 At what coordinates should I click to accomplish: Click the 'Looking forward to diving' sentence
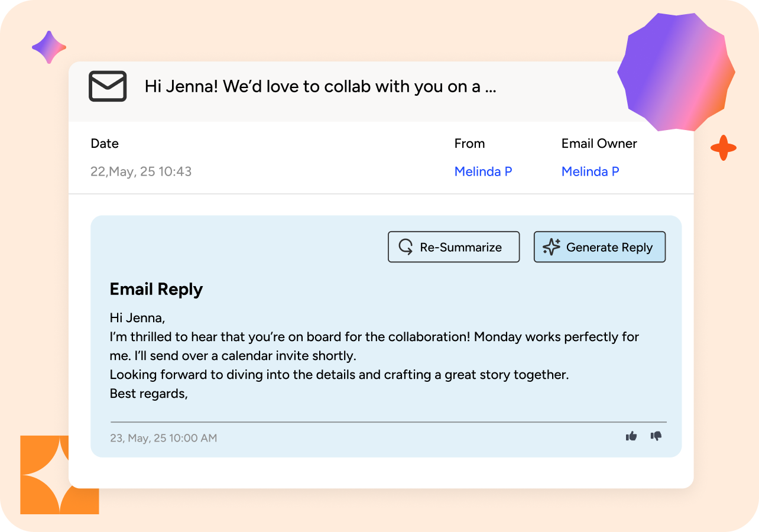click(x=339, y=375)
